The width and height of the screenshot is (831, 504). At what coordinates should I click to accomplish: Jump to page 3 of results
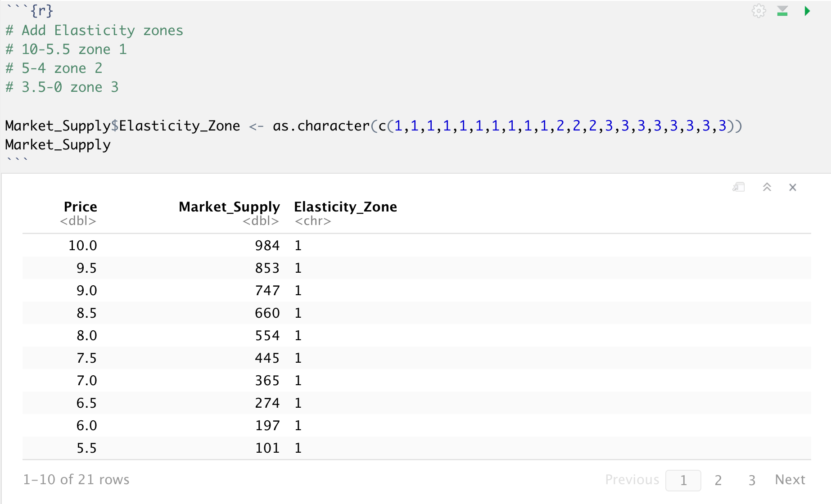752,480
